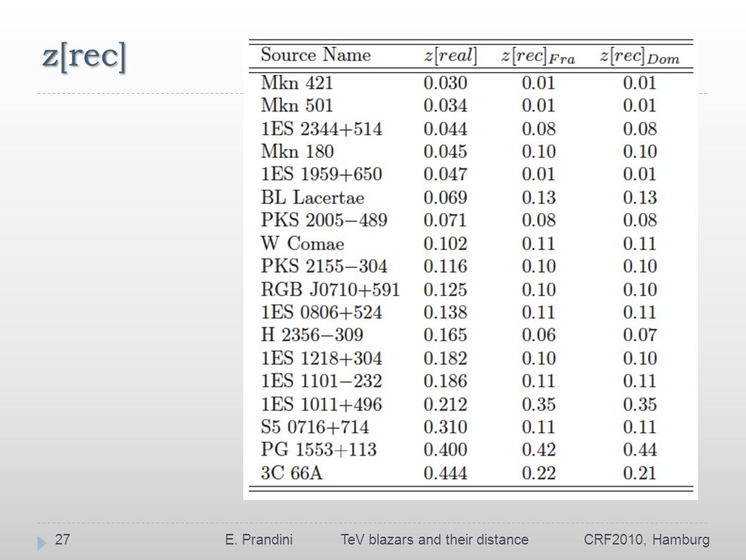The height and width of the screenshot is (560, 746).
Task: Click the Dom value 0.21 for 3C 66A
Action: click(640, 473)
